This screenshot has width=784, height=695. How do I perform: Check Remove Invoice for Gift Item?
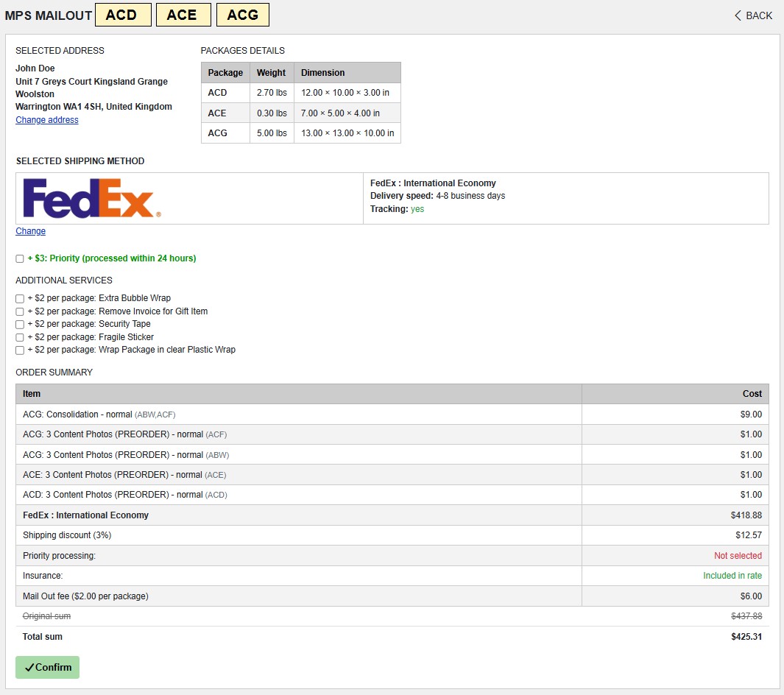(x=20, y=312)
